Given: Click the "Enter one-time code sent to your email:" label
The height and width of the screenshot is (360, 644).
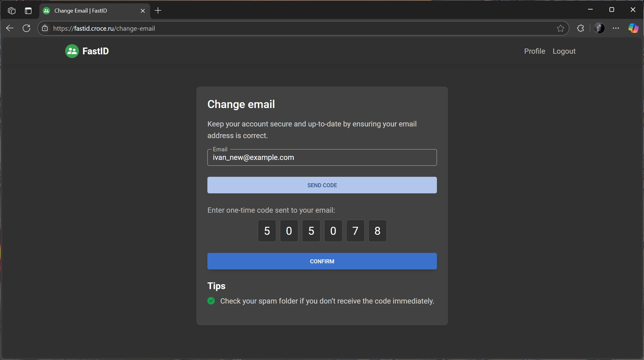Looking at the screenshot, I should 271,210.
